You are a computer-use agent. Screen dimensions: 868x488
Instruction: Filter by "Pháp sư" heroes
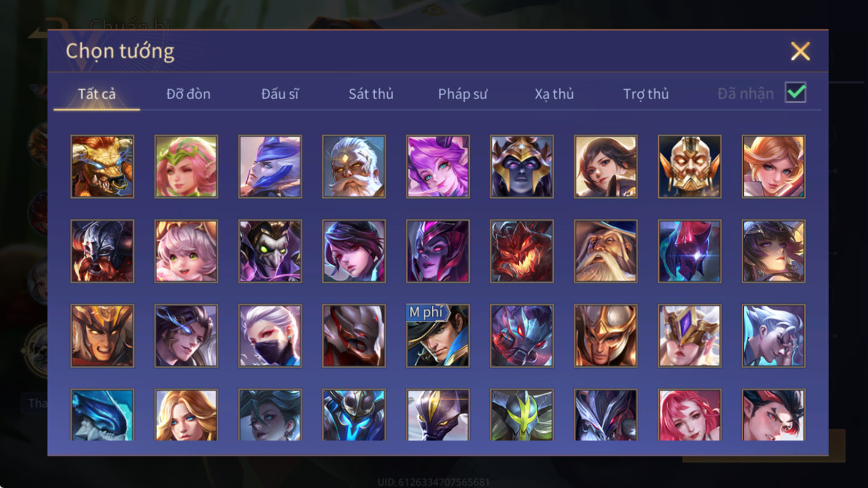[462, 94]
